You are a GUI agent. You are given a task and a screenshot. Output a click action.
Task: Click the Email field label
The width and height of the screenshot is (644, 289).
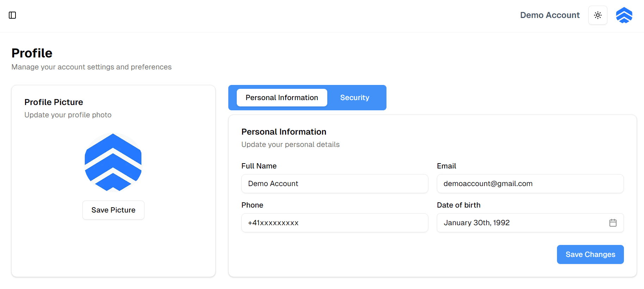[446, 166]
